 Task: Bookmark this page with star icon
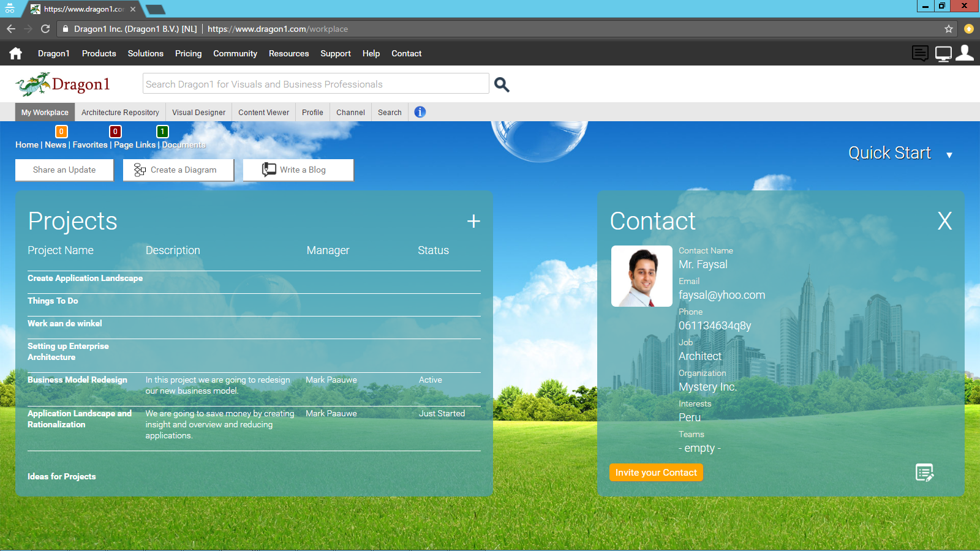point(949,29)
